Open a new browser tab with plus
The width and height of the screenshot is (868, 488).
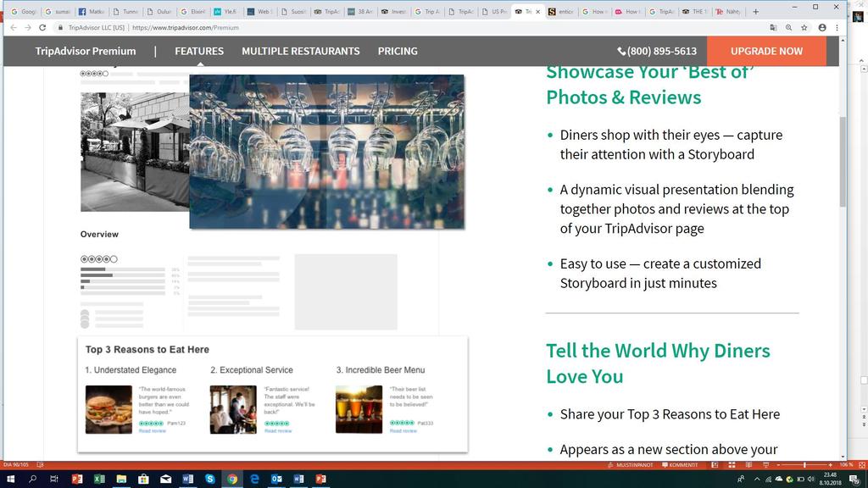(x=755, y=11)
